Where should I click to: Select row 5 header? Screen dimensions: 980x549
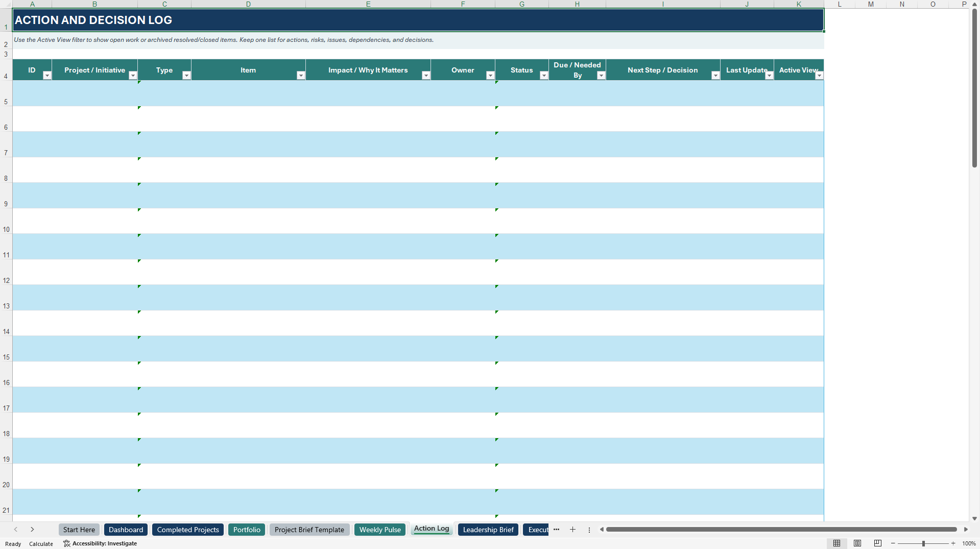6,93
